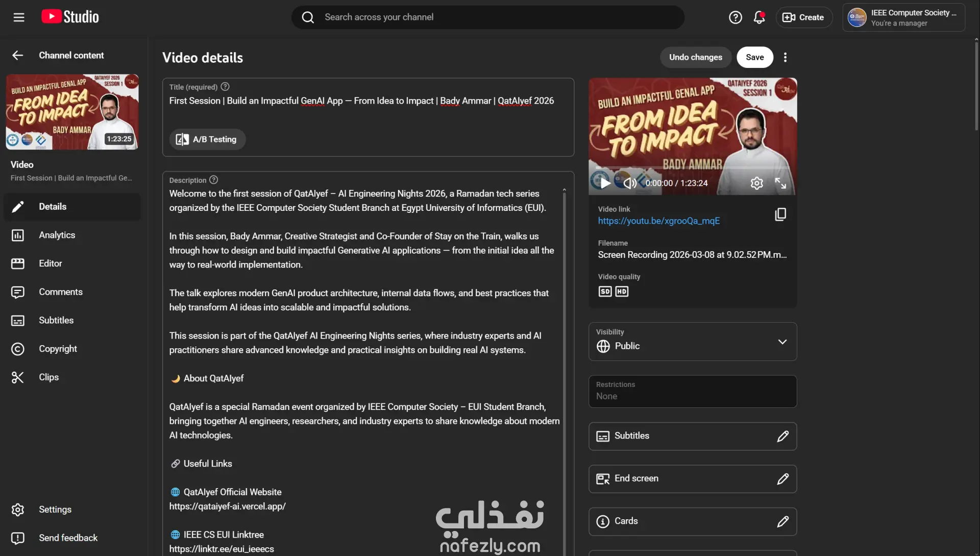Open the IEEE Computer Society account switcher

click(903, 17)
